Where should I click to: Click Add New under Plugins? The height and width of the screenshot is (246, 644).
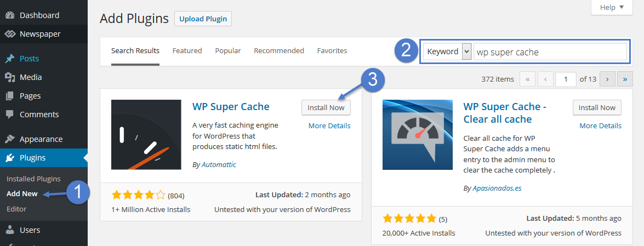22,194
